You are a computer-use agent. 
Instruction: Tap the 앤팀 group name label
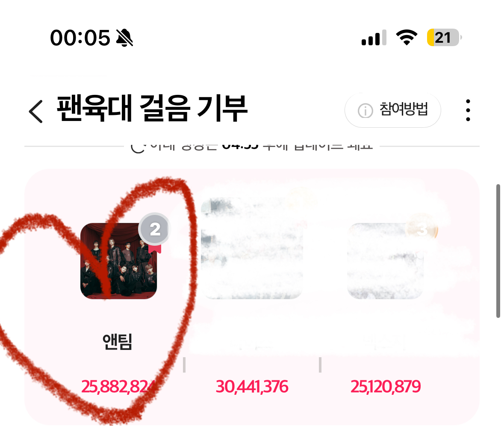pyautogui.click(x=117, y=341)
